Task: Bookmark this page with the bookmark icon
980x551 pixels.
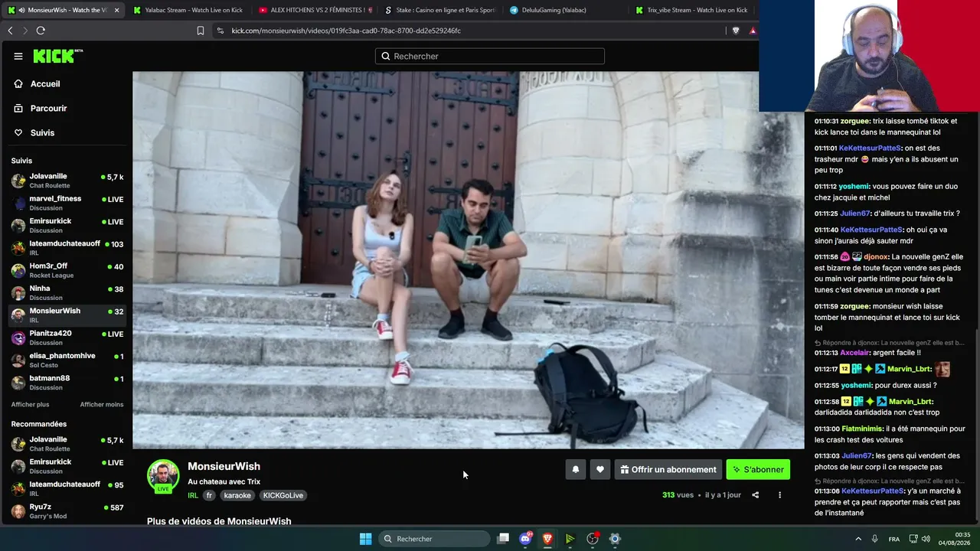Action: click(201, 31)
